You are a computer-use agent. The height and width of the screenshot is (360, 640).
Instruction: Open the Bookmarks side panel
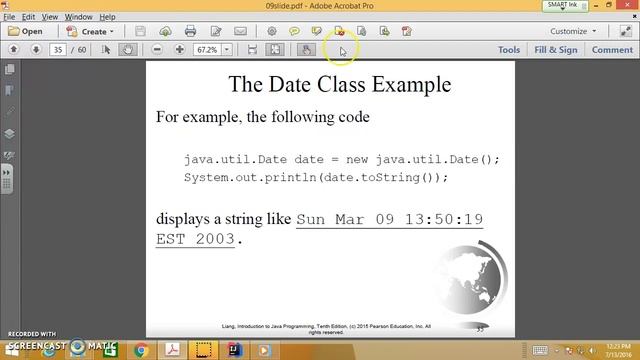(9, 90)
